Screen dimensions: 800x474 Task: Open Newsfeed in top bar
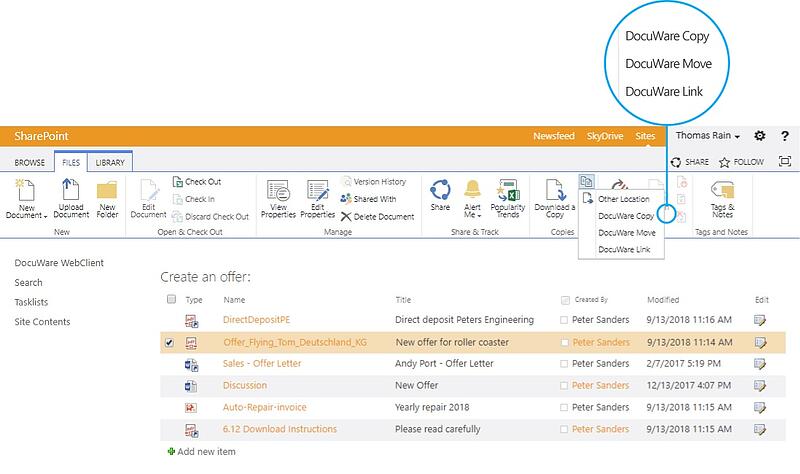pyautogui.click(x=554, y=136)
